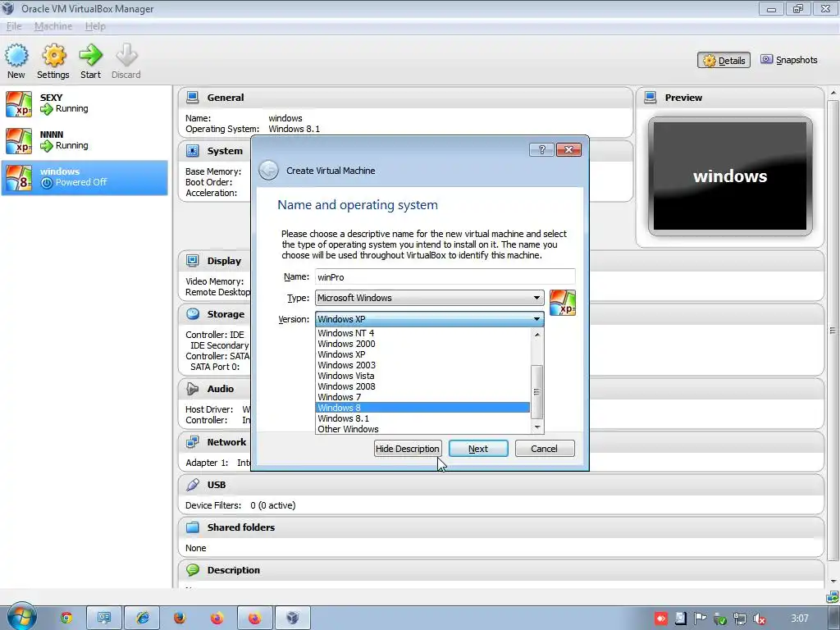Choose Windows 8.1 from version list
The height and width of the screenshot is (630, 840).
tap(422, 418)
